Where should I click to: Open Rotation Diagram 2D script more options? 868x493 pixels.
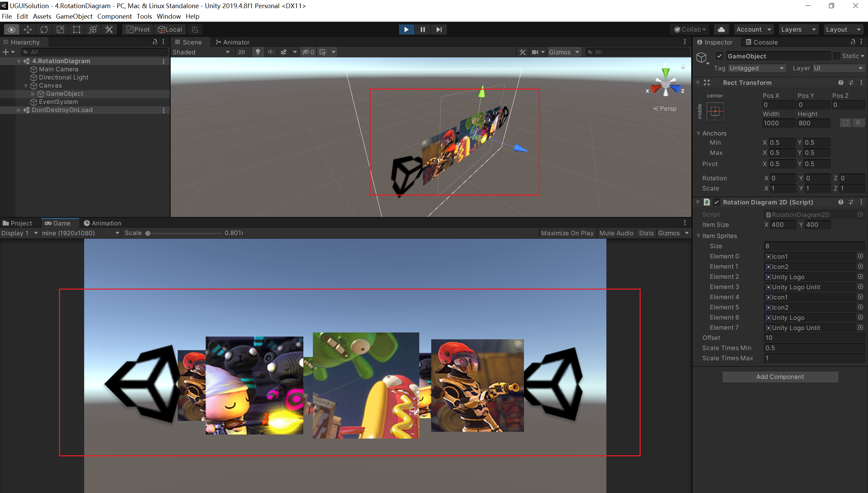pos(861,202)
